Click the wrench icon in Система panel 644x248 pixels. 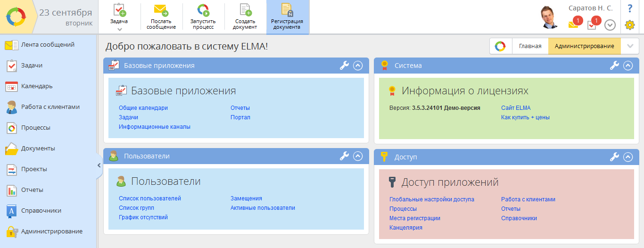[x=614, y=66]
